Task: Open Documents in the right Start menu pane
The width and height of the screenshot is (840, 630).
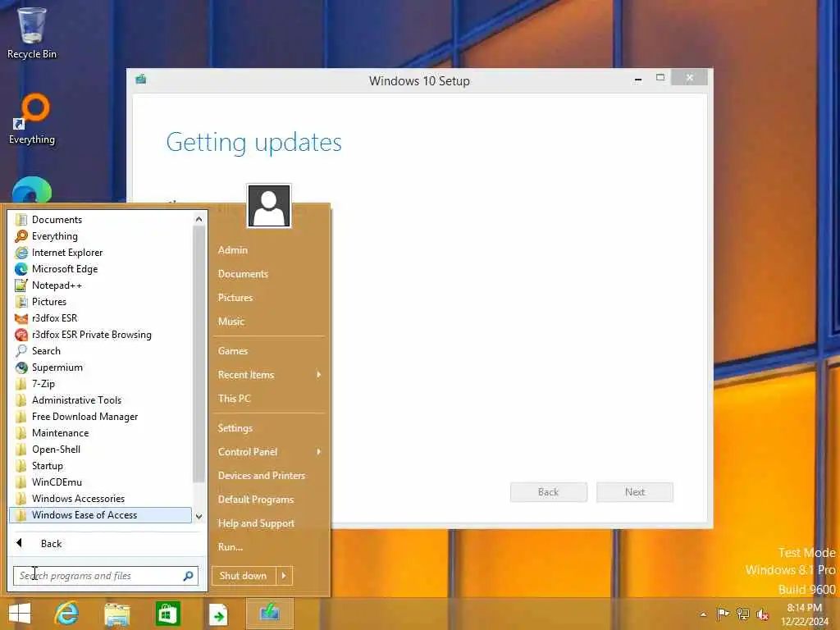Action: coord(269,274)
